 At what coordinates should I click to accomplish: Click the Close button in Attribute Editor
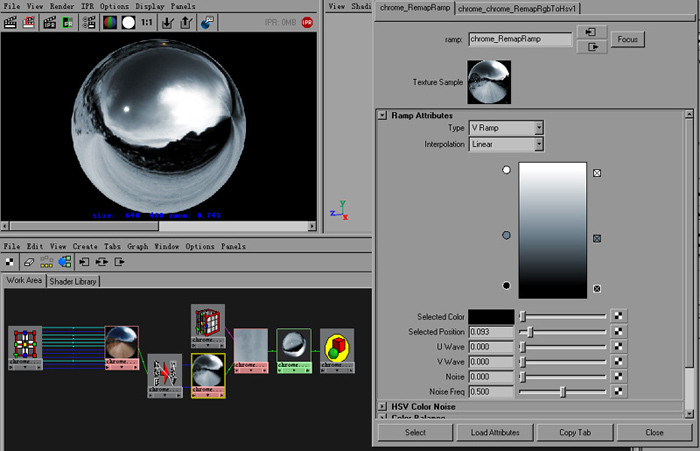tap(654, 432)
